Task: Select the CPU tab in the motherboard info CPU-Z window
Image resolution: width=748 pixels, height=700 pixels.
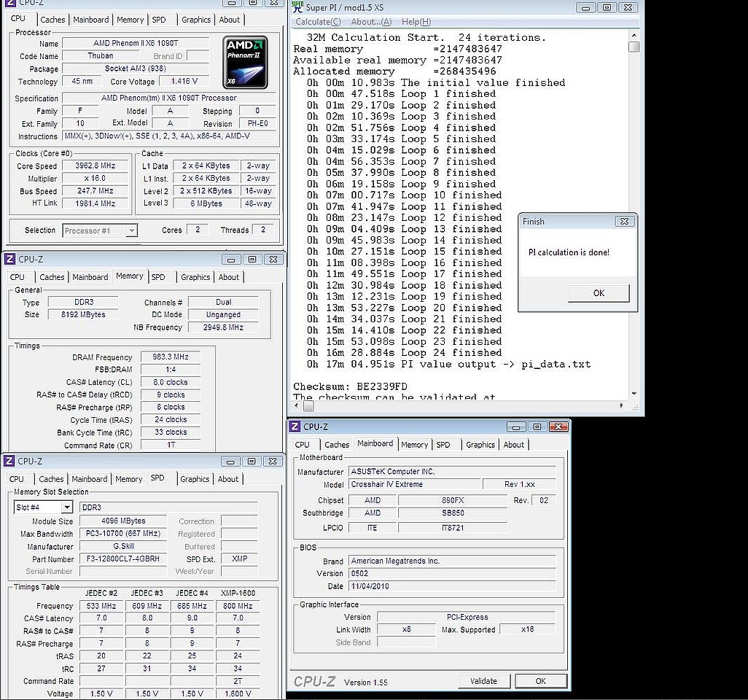Action: (x=302, y=445)
